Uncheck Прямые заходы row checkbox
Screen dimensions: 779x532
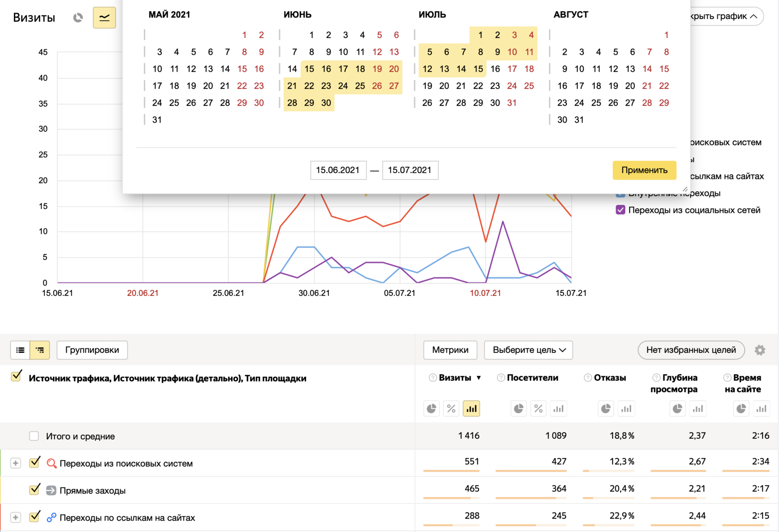click(34, 490)
